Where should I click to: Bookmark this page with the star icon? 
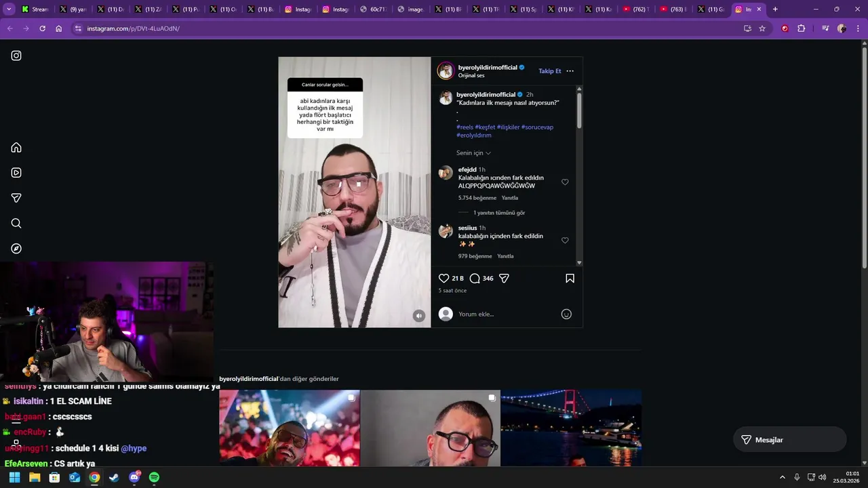point(762,28)
